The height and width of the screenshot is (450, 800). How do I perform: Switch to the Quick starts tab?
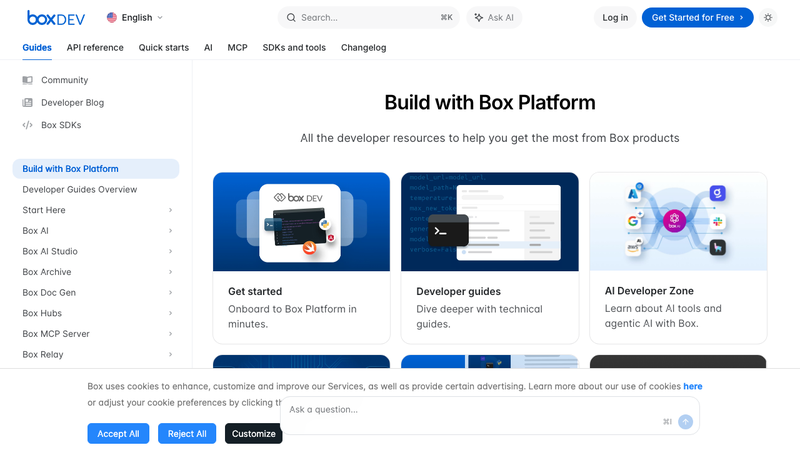coord(164,47)
